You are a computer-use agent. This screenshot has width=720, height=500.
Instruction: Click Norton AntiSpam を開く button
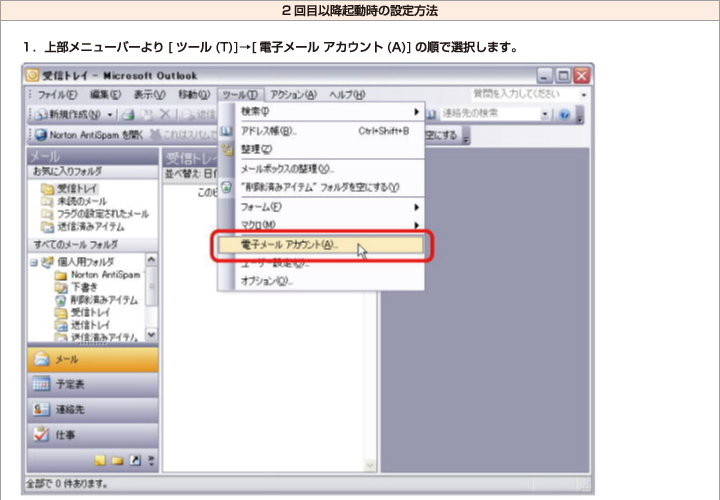(89, 135)
